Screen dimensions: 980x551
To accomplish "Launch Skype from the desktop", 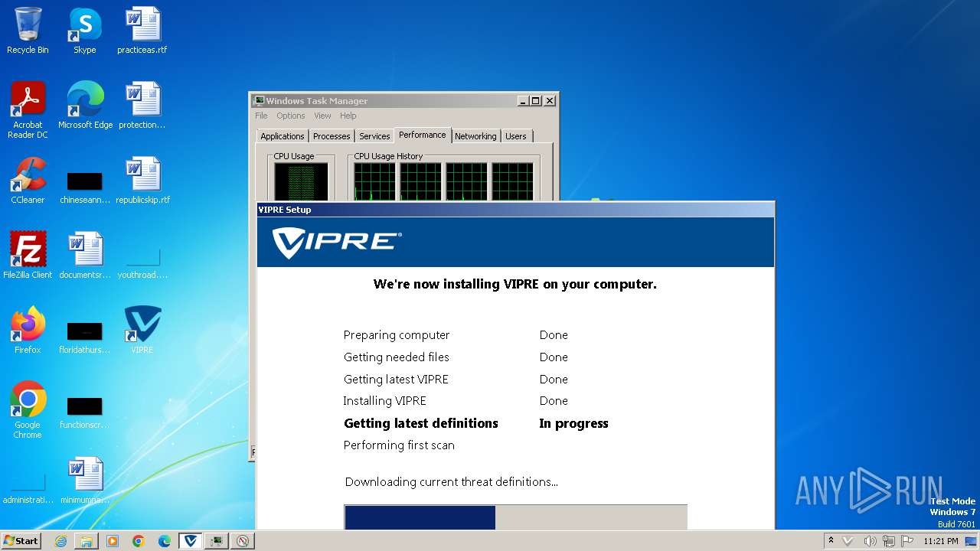I will 85,31.
